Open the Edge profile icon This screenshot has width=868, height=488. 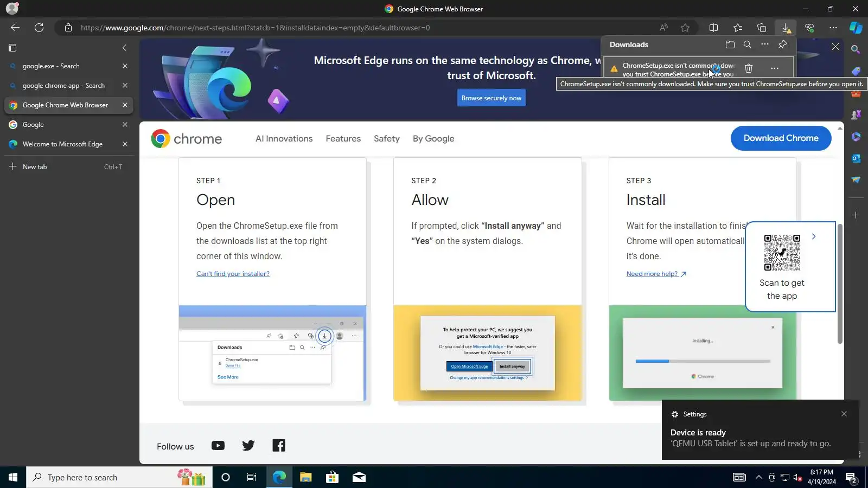click(12, 8)
